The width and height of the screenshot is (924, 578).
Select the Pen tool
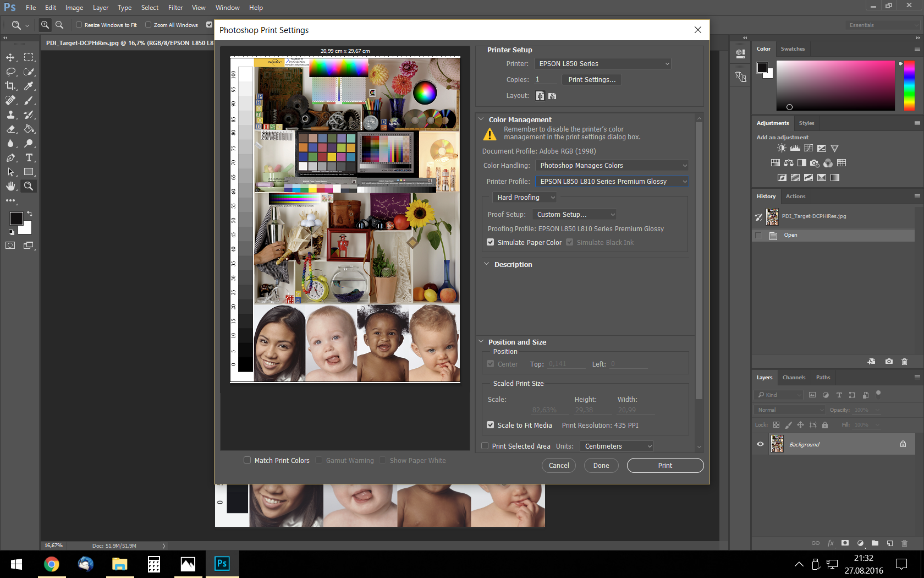click(10, 157)
